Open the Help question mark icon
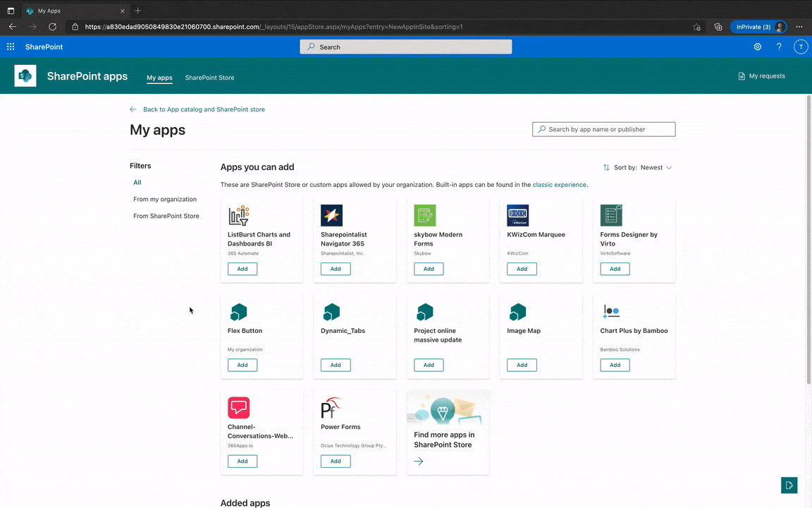This screenshot has width=812, height=508. click(x=779, y=47)
